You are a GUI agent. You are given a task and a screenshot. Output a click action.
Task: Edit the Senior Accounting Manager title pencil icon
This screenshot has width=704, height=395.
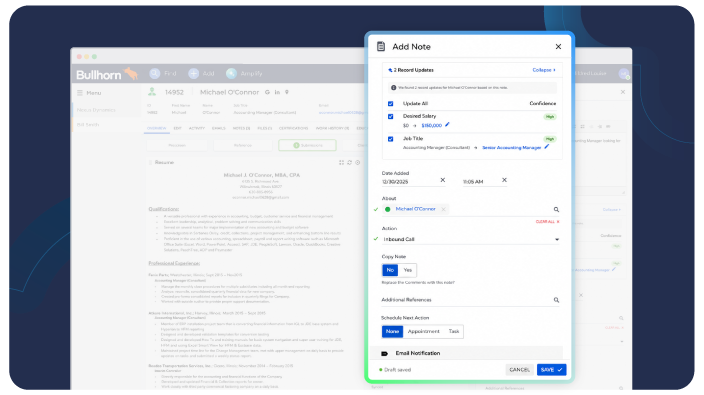pos(546,147)
